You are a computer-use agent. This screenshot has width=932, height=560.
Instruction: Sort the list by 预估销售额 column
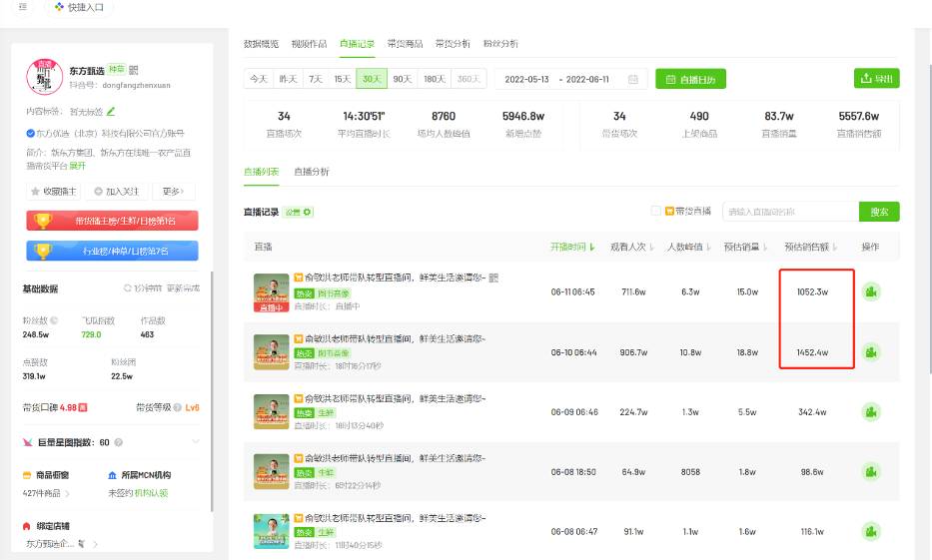pos(811,247)
